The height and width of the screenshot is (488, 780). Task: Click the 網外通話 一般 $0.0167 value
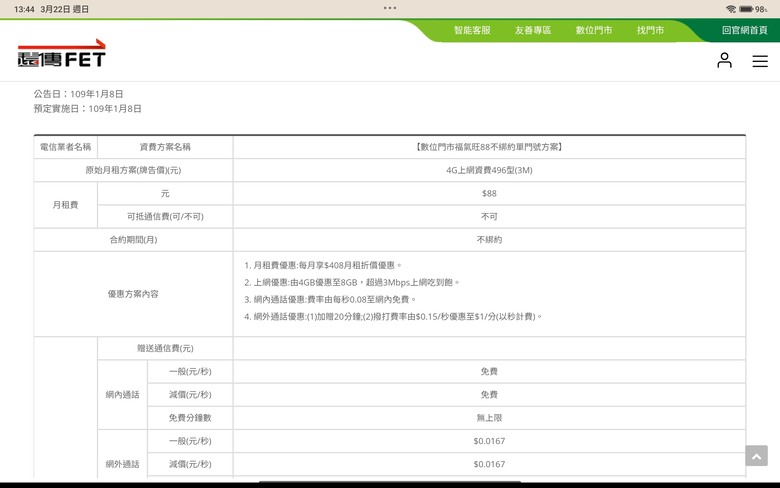pos(489,441)
